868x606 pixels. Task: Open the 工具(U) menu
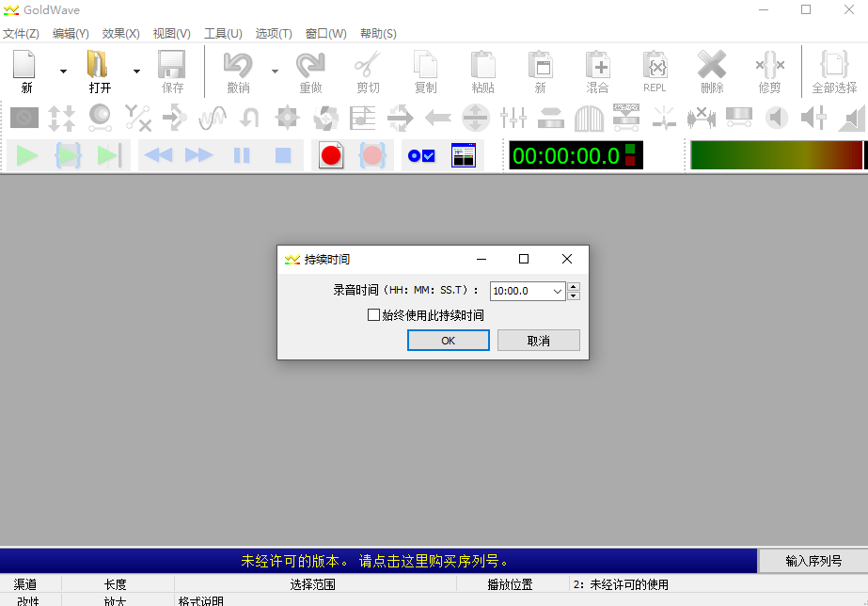click(x=223, y=34)
